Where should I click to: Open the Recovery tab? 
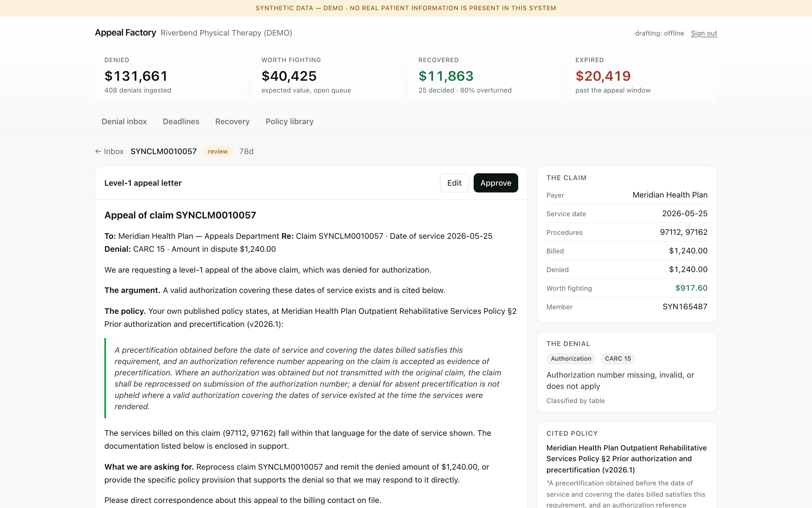tap(232, 121)
